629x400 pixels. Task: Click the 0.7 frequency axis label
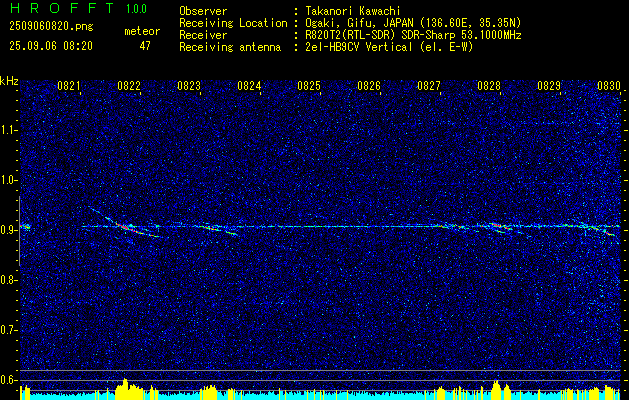[x=8, y=330]
